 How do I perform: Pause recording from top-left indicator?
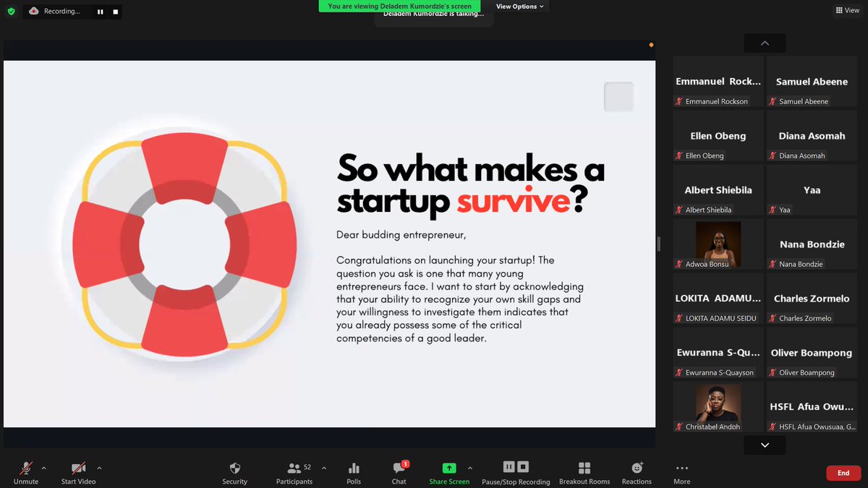pyautogui.click(x=101, y=12)
